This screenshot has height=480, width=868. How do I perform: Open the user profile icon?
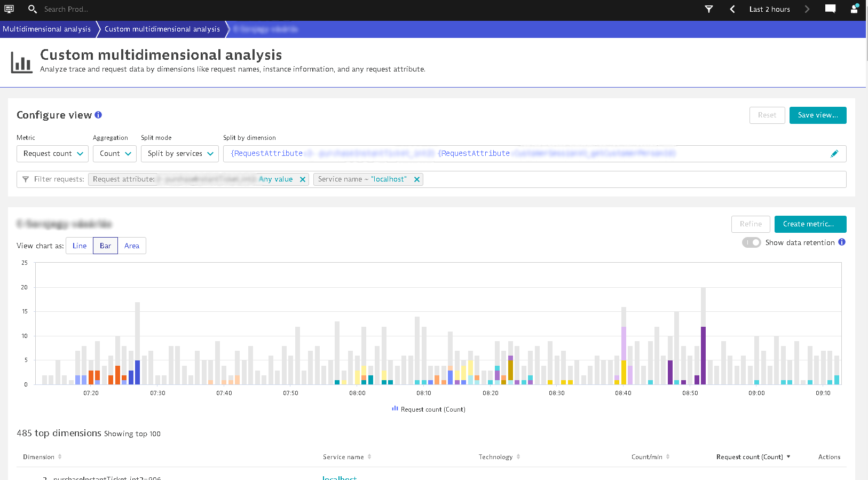pos(854,9)
